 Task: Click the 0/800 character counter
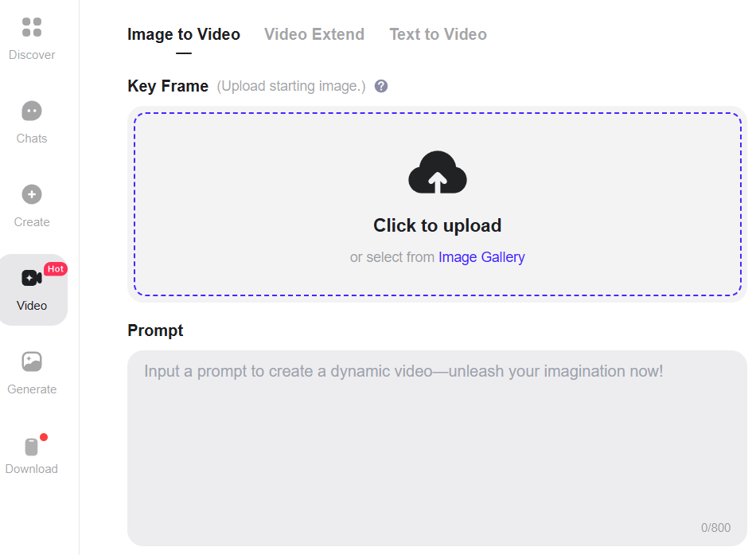click(715, 528)
